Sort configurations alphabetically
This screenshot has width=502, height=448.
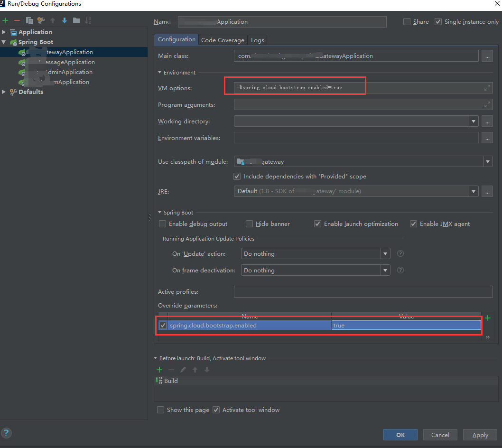88,20
